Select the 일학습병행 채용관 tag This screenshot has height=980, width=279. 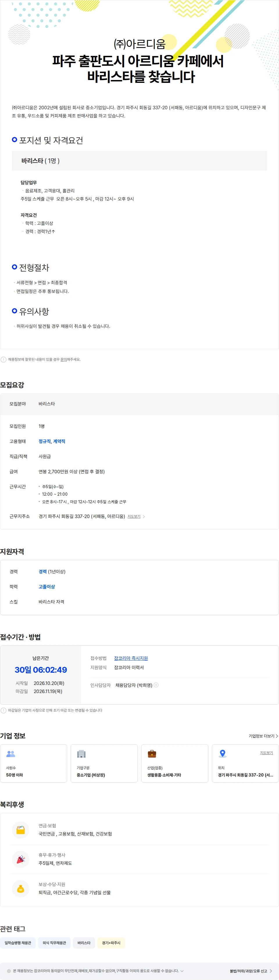[x=18, y=943]
